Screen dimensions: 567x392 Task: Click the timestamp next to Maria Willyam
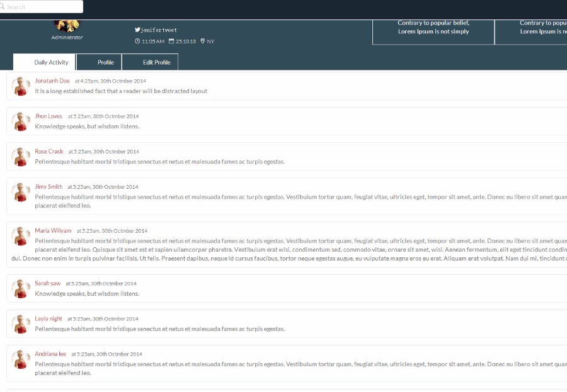click(x=112, y=231)
